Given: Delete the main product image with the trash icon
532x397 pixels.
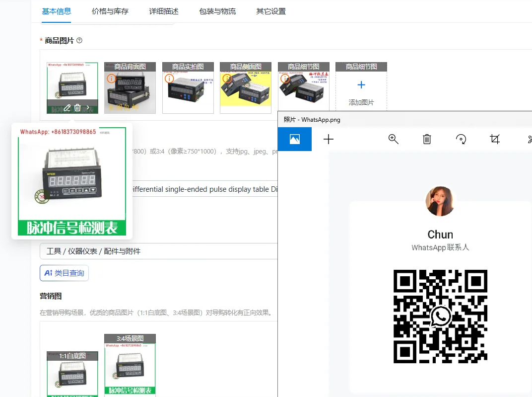Looking at the screenshot, I should click(77, 108).
